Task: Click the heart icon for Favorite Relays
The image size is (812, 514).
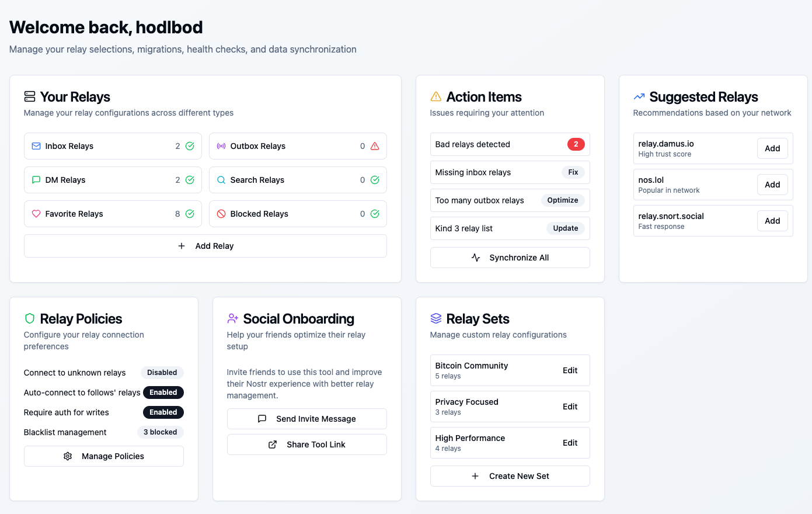Action: pyautogui.click(x=36, y=214)
